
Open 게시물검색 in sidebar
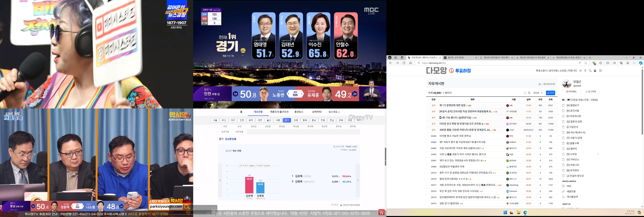pos(572,197)
